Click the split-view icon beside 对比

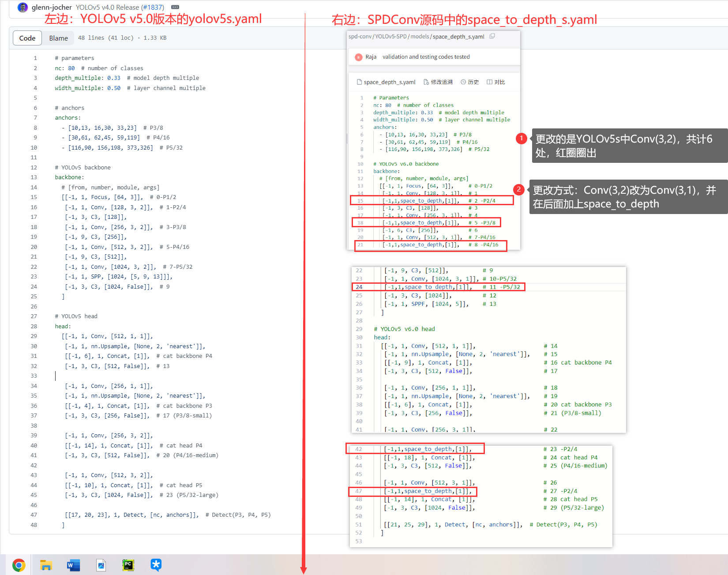click(489, 82)
